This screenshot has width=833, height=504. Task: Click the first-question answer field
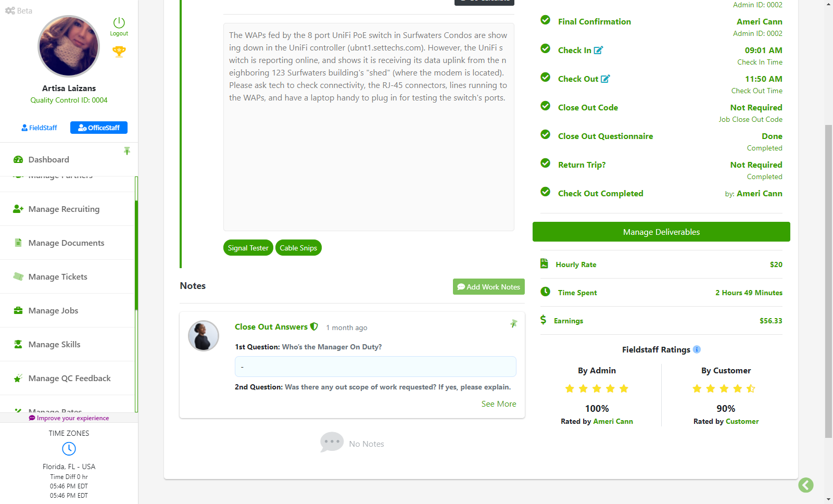[x=375, y=367]
